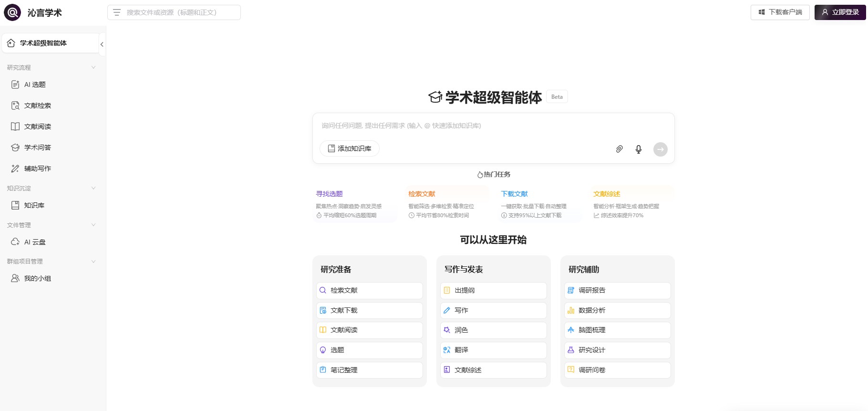The image size is (868, 411).
Task: Click 翻译 under 写作与发表
Action: 494,350
